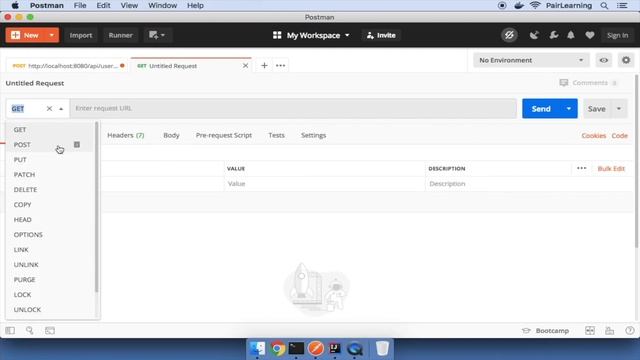Click the environment quick look eye icon
This screenshot has width=640, height=360.
tap(604, 60)
